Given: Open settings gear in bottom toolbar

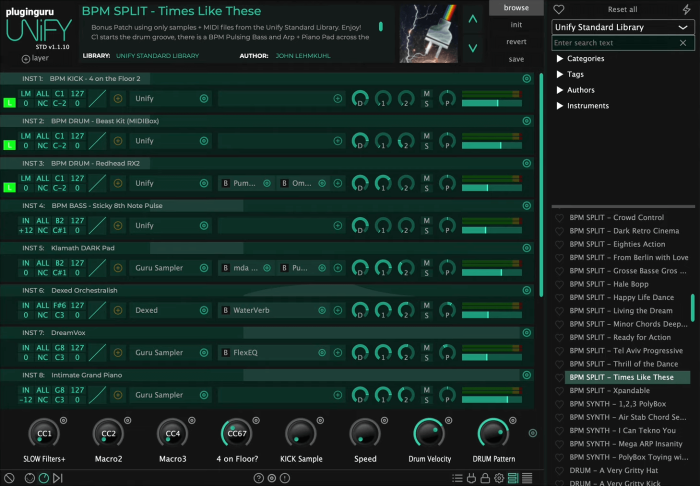Looking at the screenshot, I should 499,478.
